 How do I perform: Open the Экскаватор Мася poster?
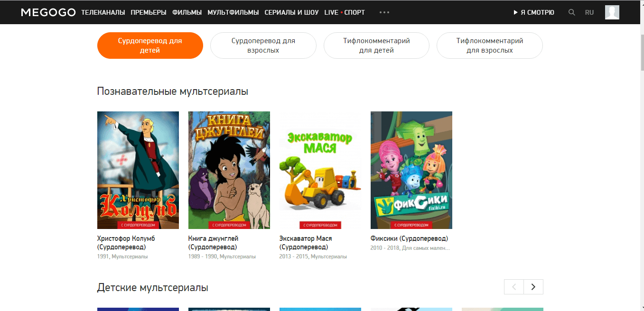pyautogui.click(x=320, y=170)
